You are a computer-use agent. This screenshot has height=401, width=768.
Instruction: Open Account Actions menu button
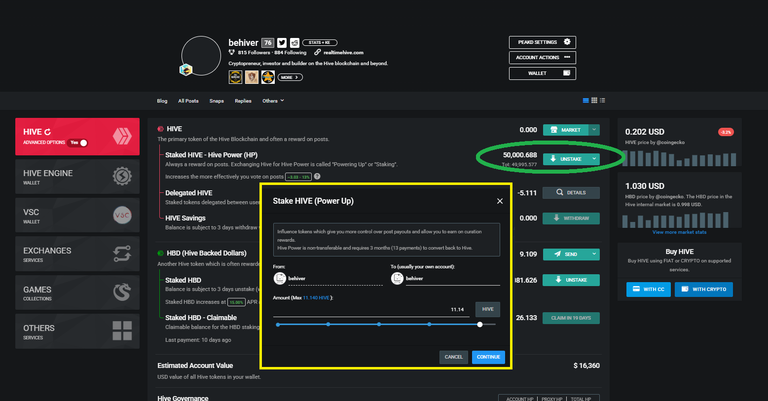(x=542, y=57)
